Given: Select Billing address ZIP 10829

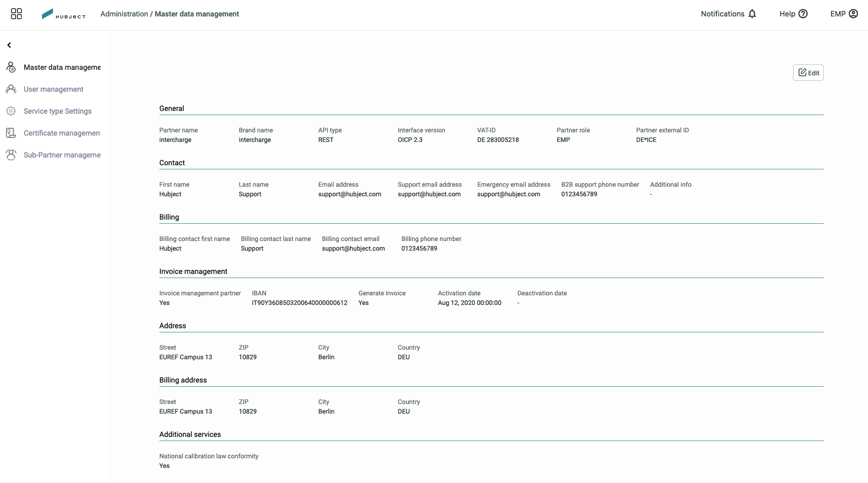Looking at the screenshot, I should [x=248, y=411].
